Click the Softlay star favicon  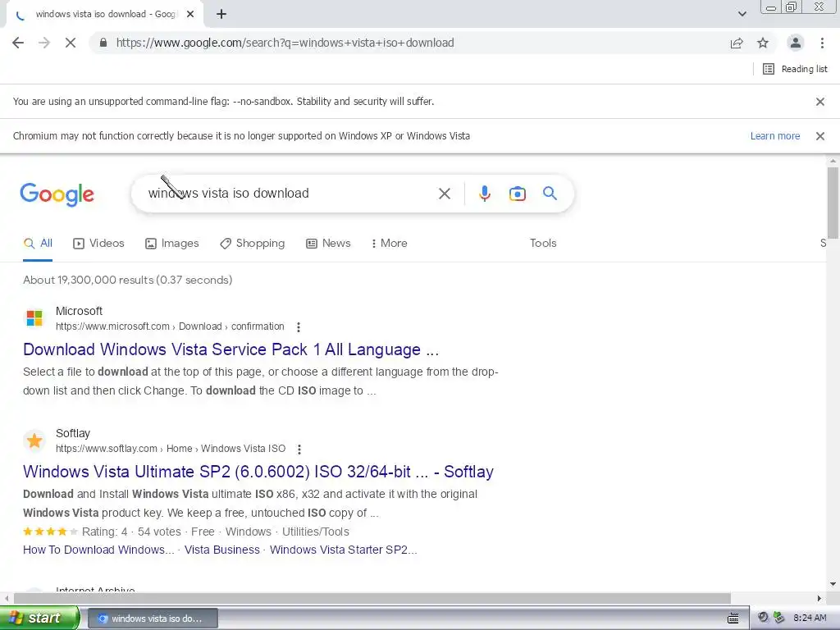coord(34,441)
